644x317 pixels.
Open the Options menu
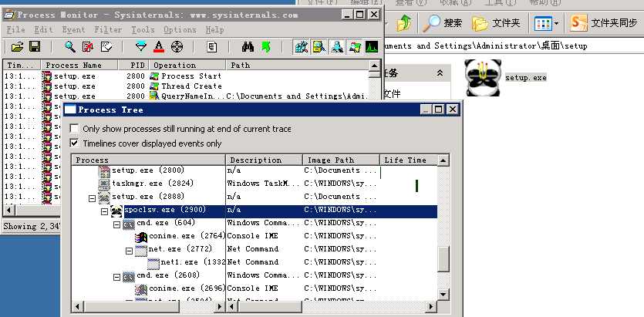[180, 29]
